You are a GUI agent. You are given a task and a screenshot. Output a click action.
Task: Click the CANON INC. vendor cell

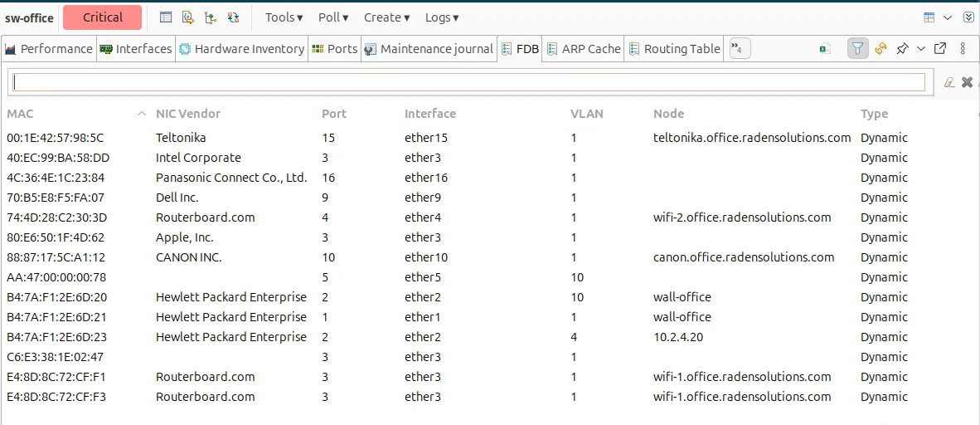[189, 256]
